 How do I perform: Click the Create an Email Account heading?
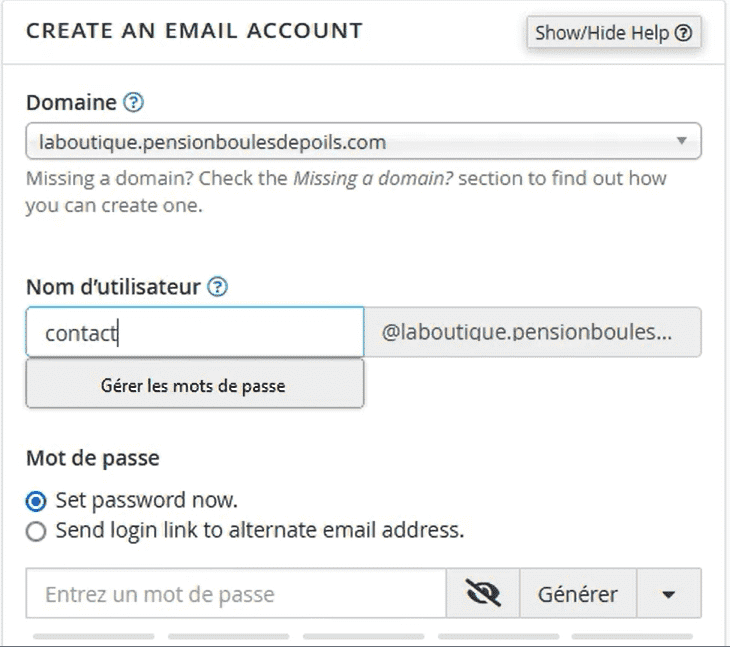click(x=194, y=31)
